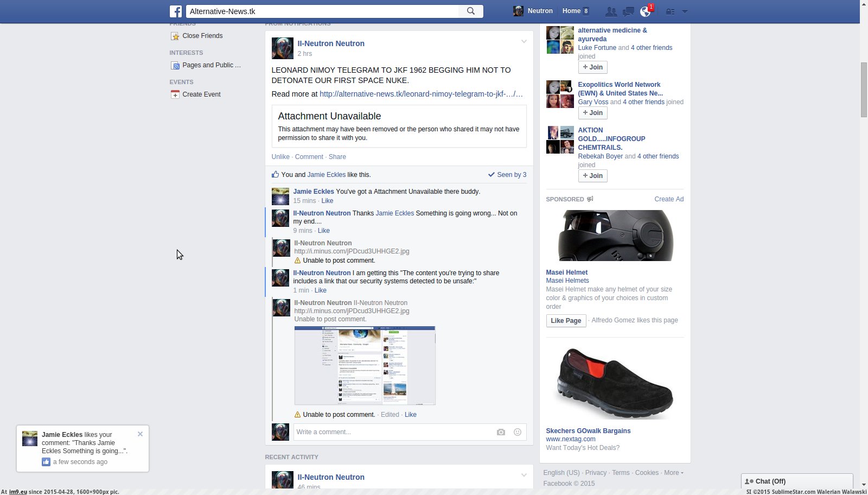This screenshot has width=868, height=495.
Task: Open the Home tab
Action: point(571,11)
